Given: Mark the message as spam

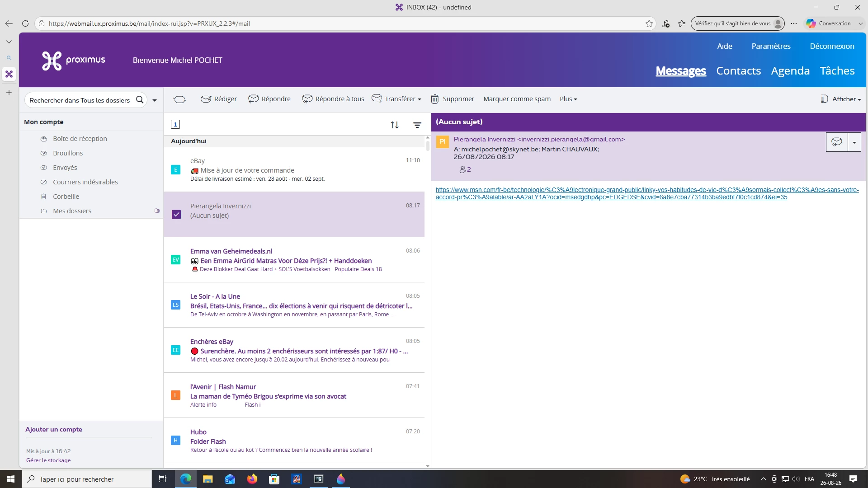Looking at the screenshot, I should coord(517,99).
